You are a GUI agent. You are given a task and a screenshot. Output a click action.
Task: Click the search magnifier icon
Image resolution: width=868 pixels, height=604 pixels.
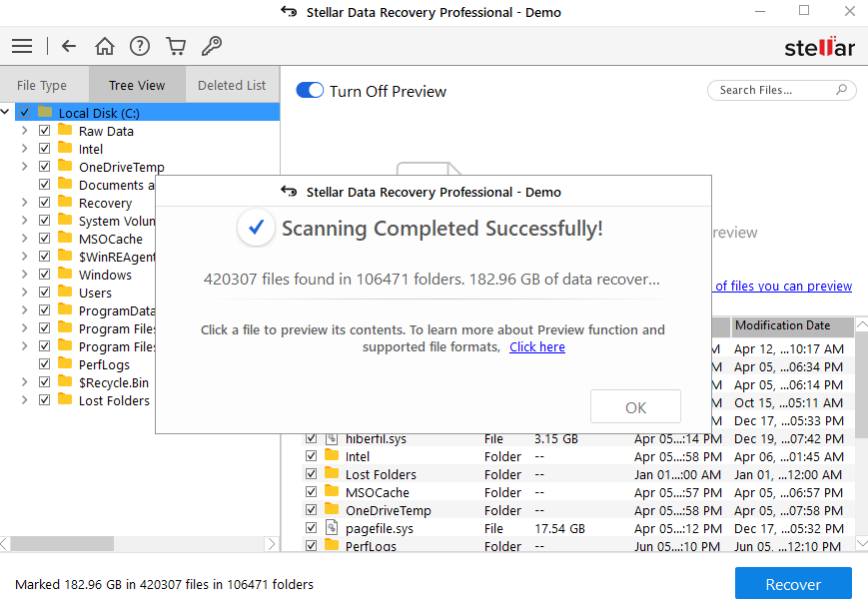tap(841, 90)
